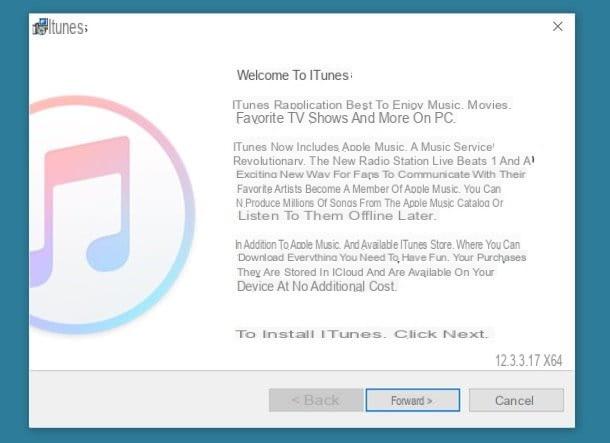Click the line 'Device At No Additional Cost'

click(x=317, y=286)
